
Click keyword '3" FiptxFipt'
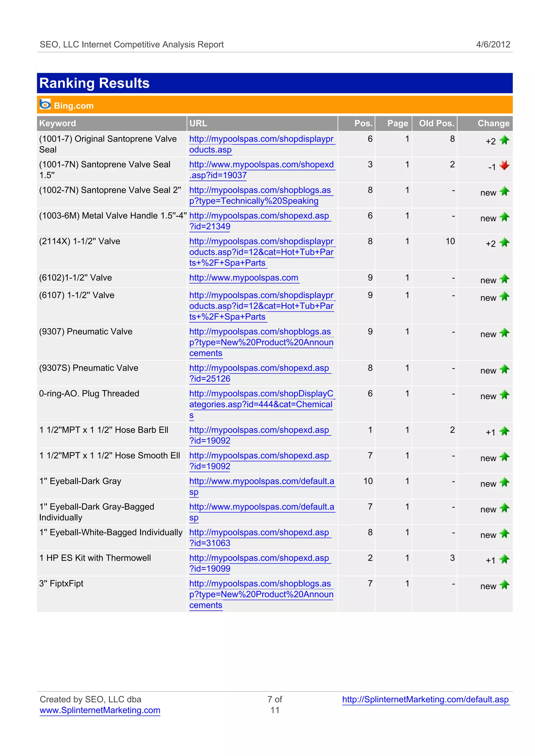[x=61, y=583]
